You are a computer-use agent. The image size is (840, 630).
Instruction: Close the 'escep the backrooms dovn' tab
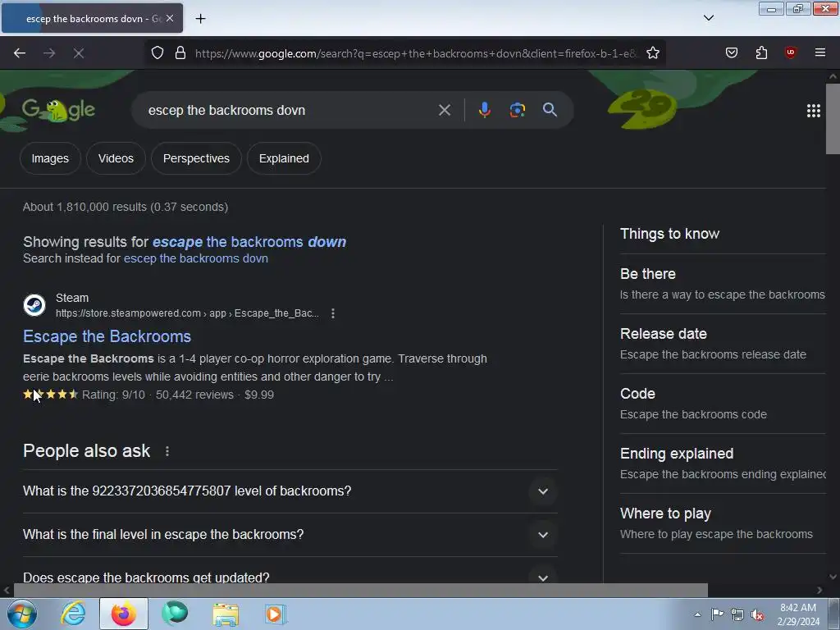point(170,18)
